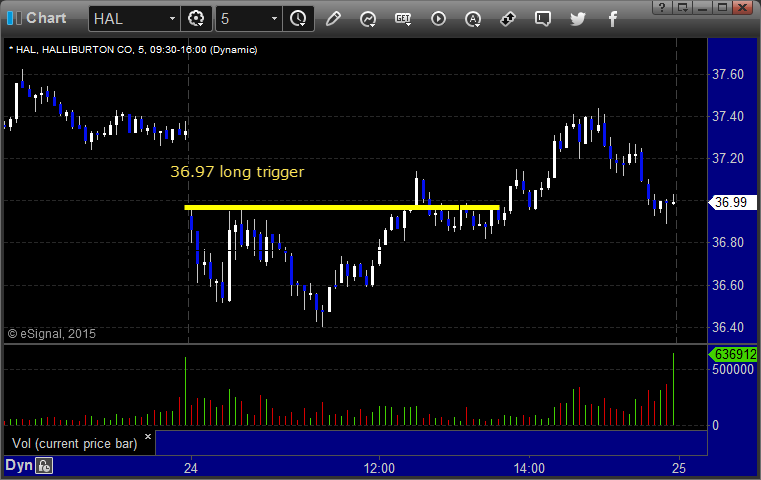Open the chart comment bubble icon

pyautogui.click(x=543, y=19)
